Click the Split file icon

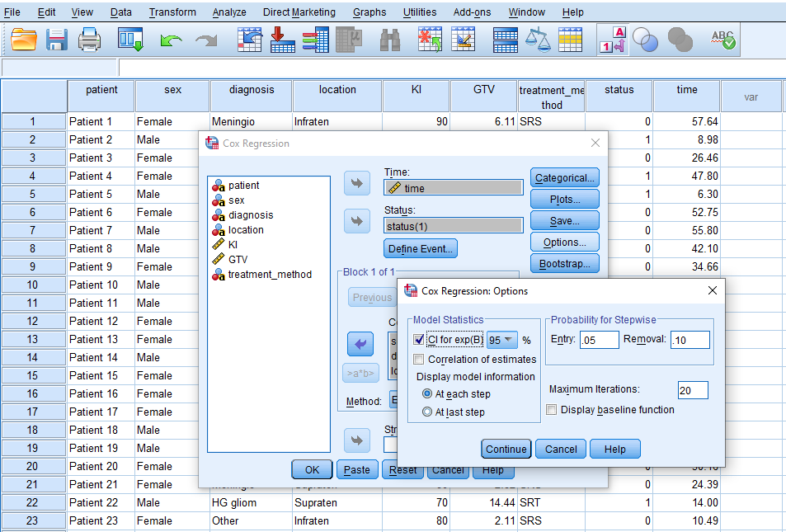pyautogui.click(x=506, y=40)
